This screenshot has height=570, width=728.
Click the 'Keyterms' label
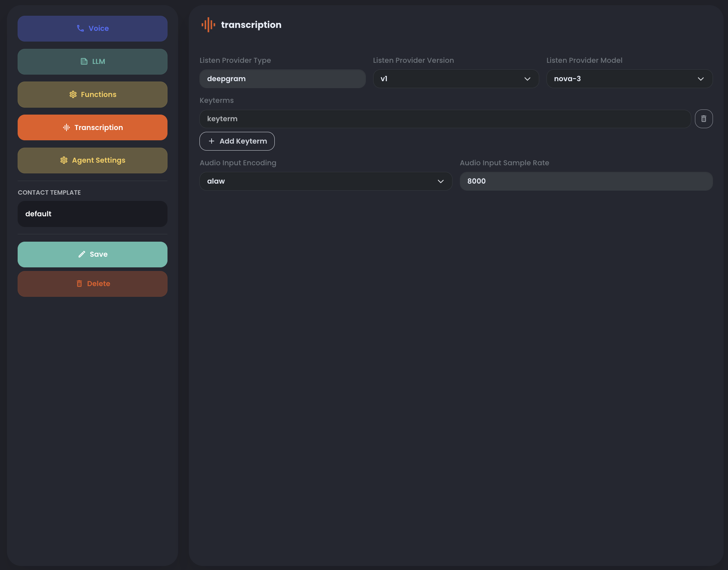tap(217, 100)
